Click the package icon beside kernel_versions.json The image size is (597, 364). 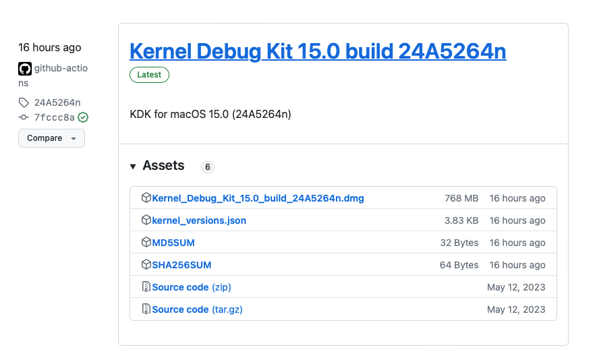146,220
